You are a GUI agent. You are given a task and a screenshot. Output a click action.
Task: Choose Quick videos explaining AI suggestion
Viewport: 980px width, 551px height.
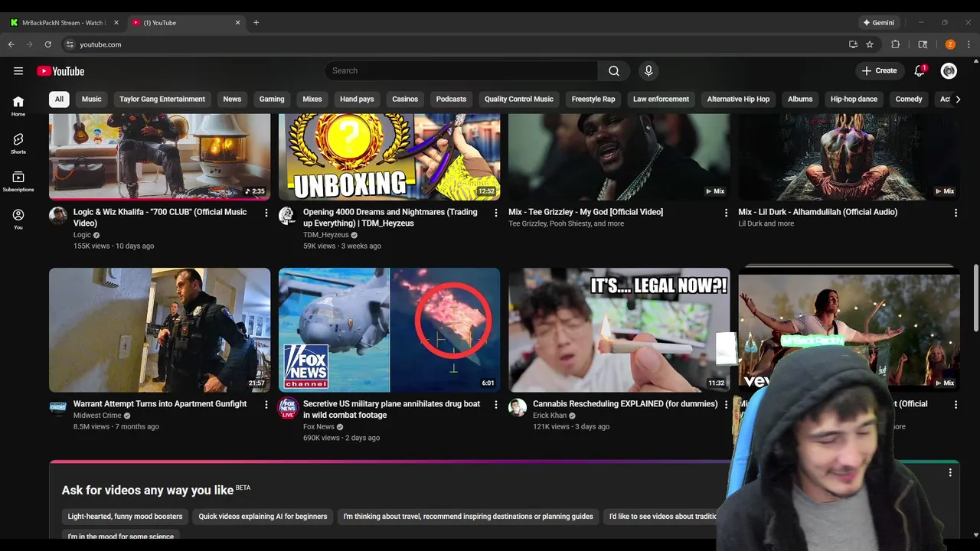pos(263,517)
